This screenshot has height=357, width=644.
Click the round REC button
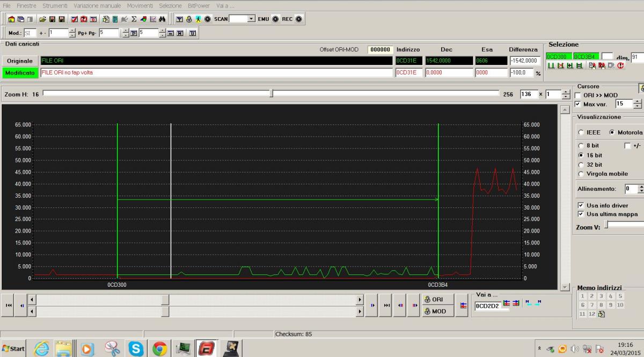pyautogui.click(x=298, y=19)
